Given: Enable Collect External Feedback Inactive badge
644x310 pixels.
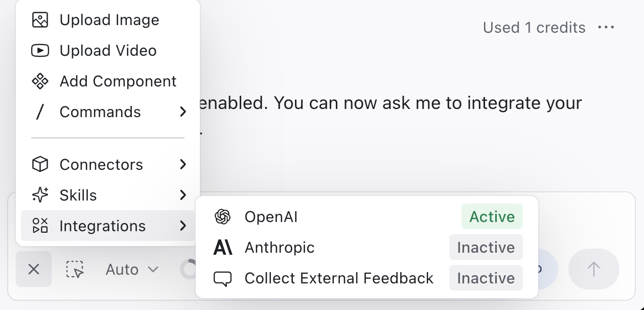Looking at the screenshot, I should pyautogui.click(x=486, y=278).
